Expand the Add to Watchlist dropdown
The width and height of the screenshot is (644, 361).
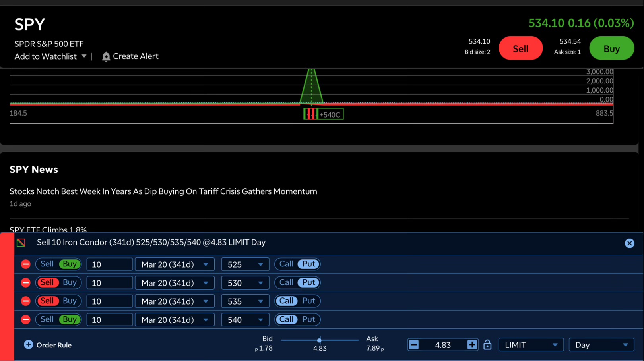[84, 56]
